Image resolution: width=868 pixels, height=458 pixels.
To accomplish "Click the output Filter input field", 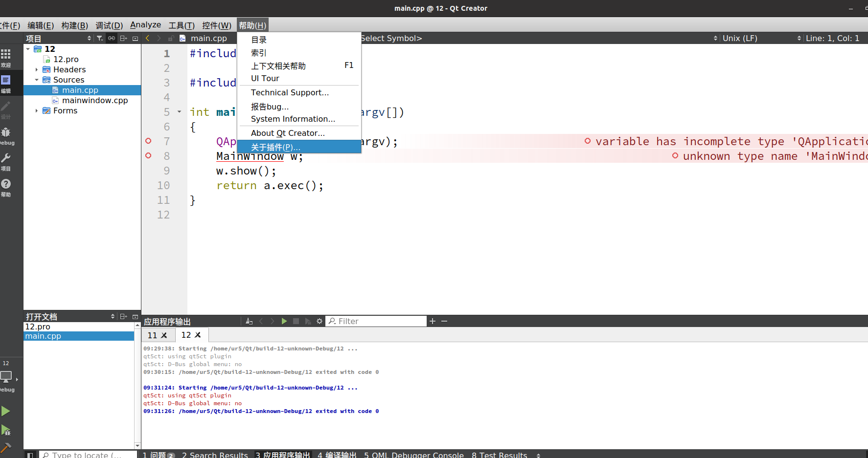I will pyautogui.click(x=376, y=321).
